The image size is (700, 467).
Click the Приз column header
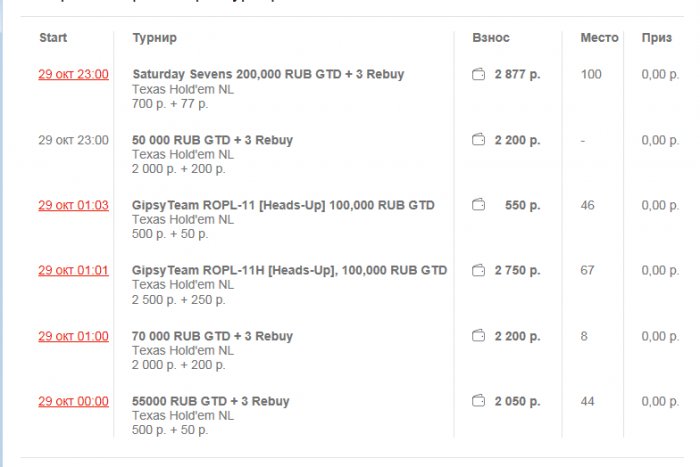(x=657, y=38)
